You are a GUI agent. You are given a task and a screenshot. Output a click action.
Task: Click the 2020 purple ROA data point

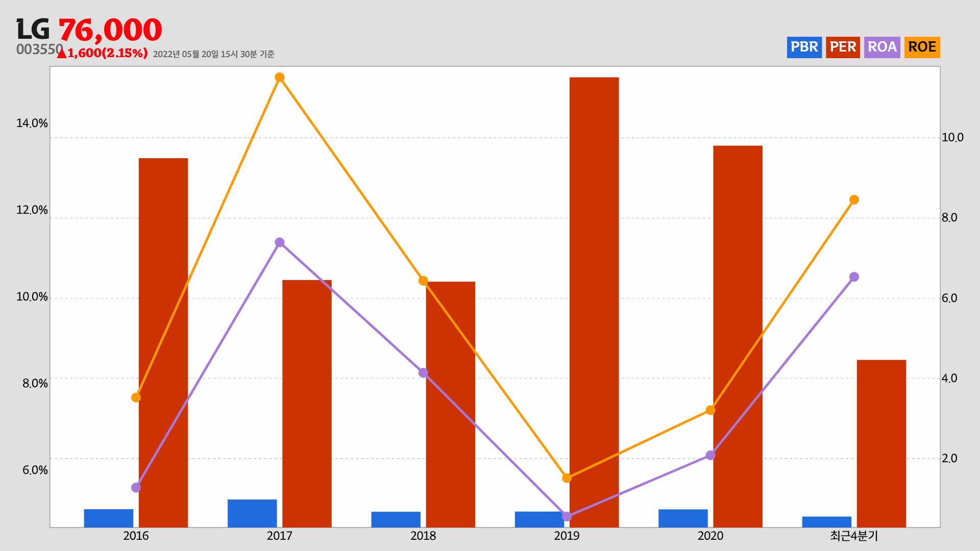tap(710, 455)
